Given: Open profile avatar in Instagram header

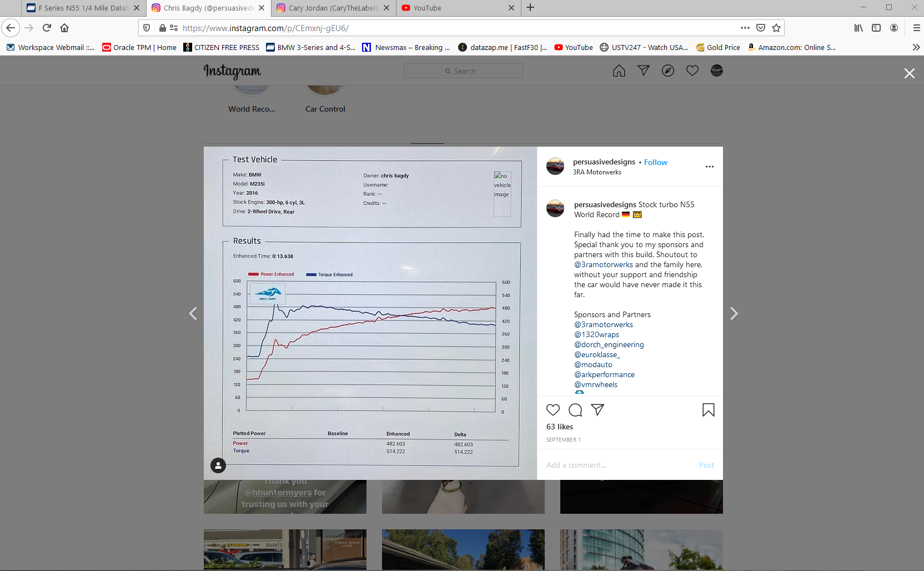Looking at the screenshot, I should coord(717,71).
